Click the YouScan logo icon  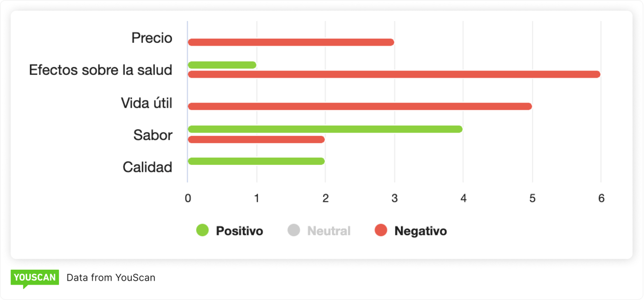(34, 278)
